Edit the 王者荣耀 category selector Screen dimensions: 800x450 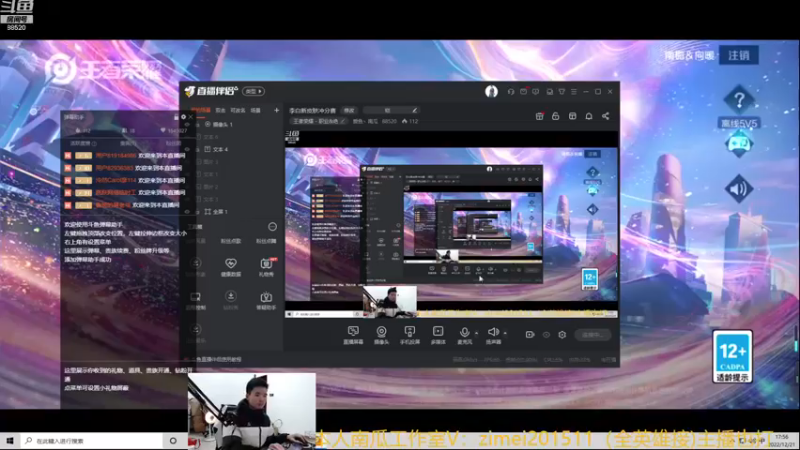coord(319,121)
